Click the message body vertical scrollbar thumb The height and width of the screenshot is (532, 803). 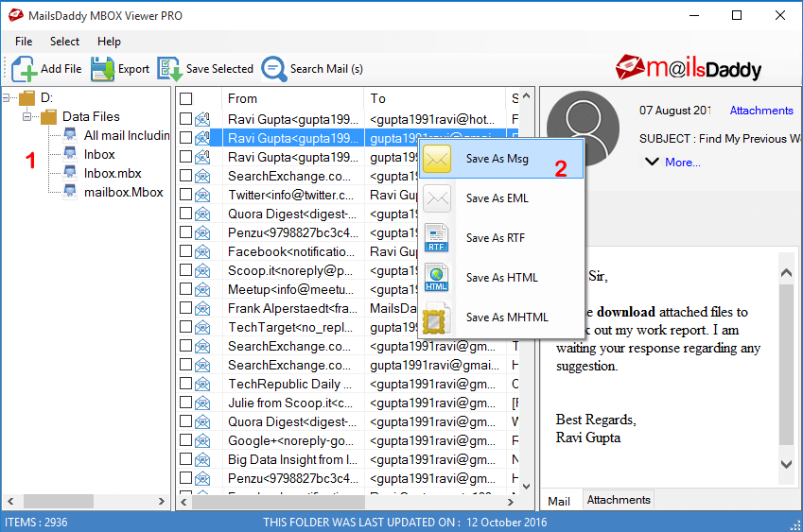pyautogui.click(x=786, y=364)
